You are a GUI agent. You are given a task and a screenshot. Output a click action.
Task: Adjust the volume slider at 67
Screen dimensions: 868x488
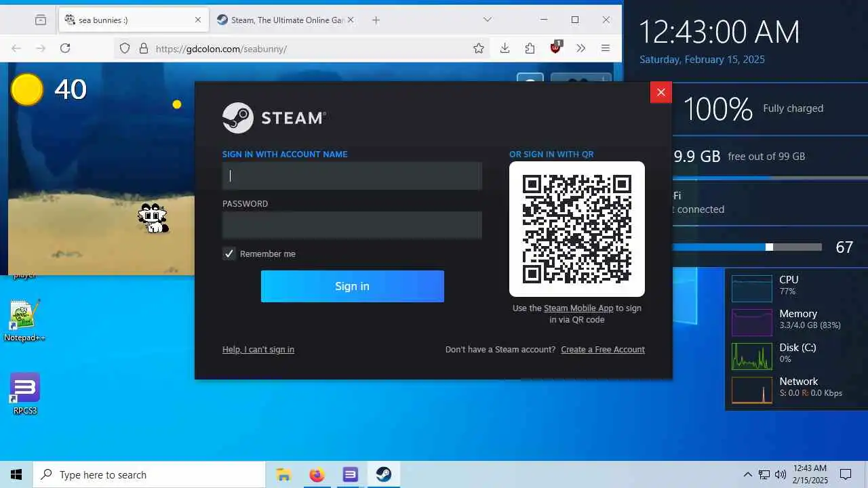point(769,247)
